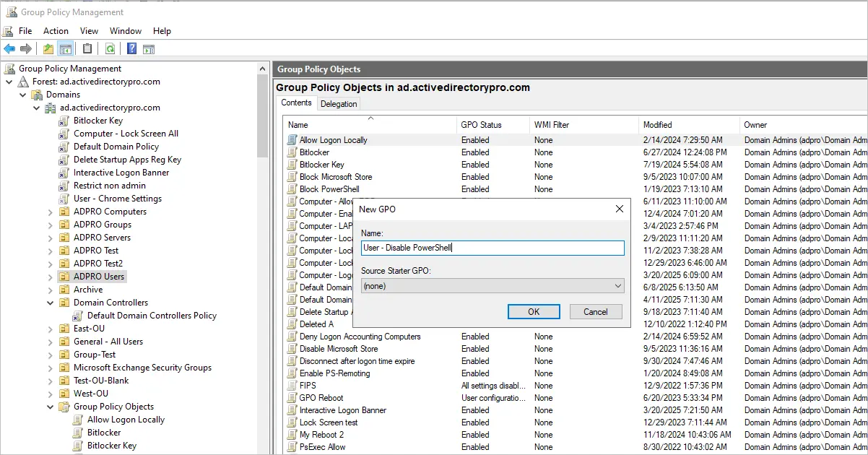Sort by the Modified column header

689,125
